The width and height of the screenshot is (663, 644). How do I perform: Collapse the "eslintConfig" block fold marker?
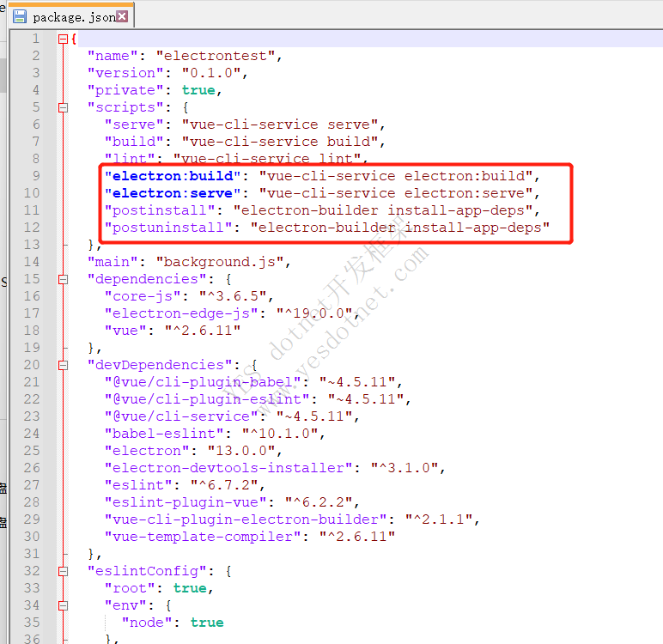(63, 571)
